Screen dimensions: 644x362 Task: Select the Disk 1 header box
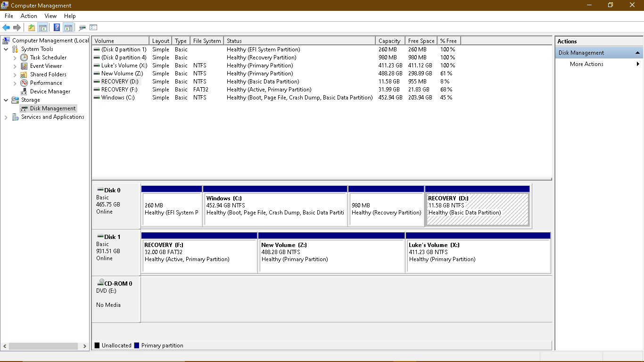pyautogui.click(x=116, y=253)
